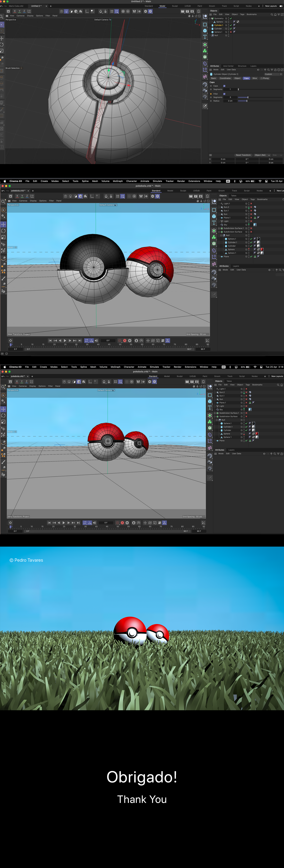Viewport: 284px width, 868px height.
Task: Click Object Manager search icon in Untitled 2 window
Action: (x=272, y=14)
